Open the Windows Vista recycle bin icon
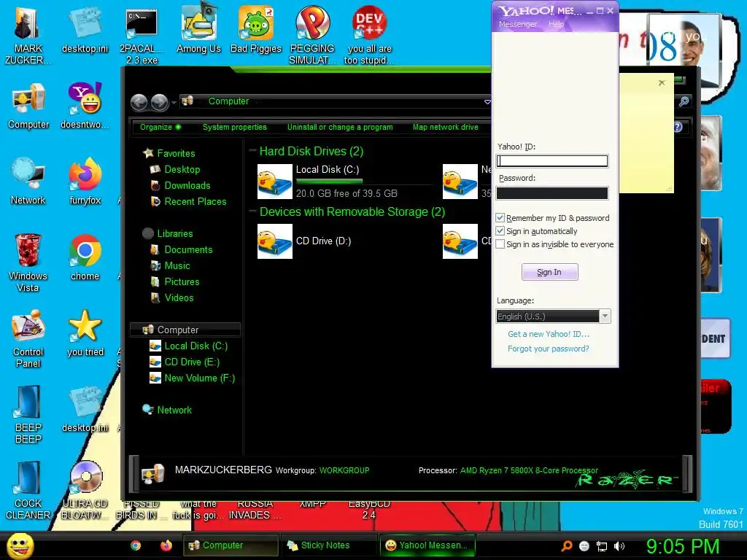The height and width of the screenshot is (560, 747). 28,262
